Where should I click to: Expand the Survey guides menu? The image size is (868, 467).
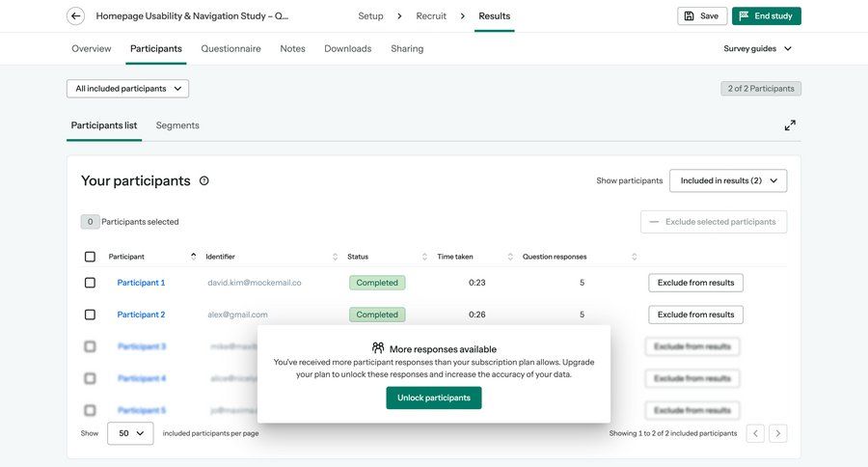click(757, 49)
